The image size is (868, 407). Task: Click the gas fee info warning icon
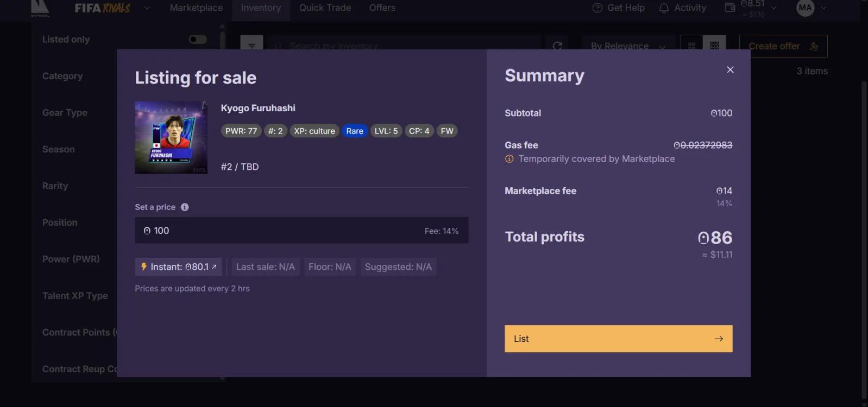click(x=509, y=159)
